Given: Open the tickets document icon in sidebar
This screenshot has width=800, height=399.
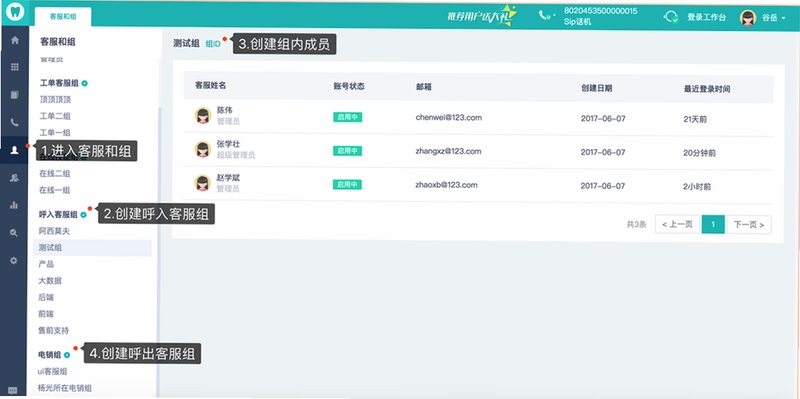Looking at the screenshot, I should (14, 94).
